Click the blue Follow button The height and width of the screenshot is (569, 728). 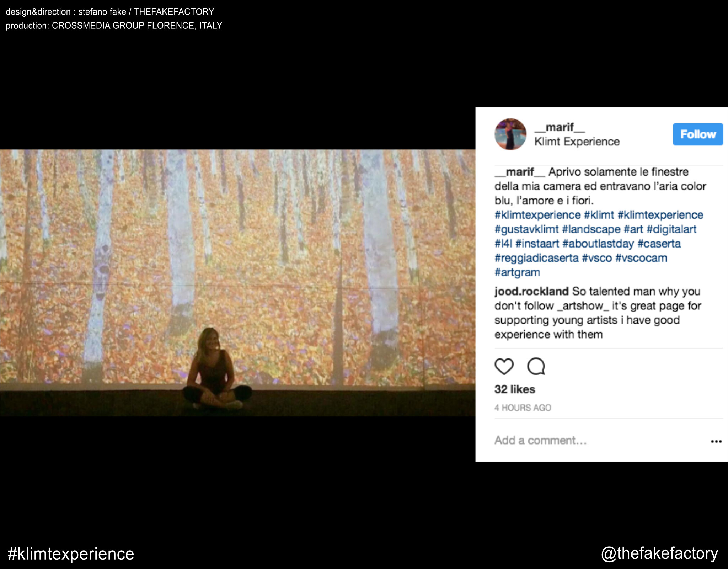[x=697, y=134]
